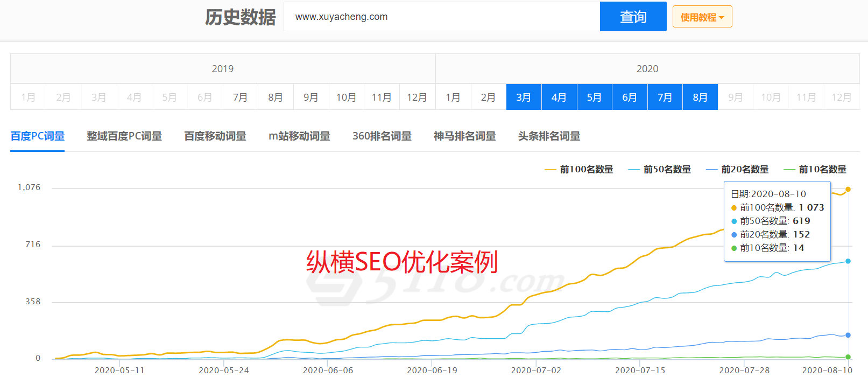Screen dimensions: 868x391
Task: Switch to 整域百度PC词量 tab
Action: click(x=124, y=136)
